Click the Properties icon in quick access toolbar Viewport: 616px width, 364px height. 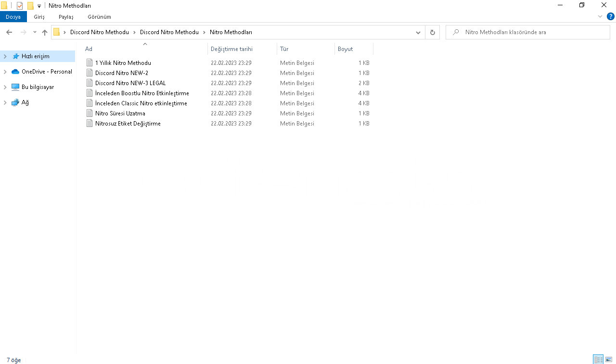(20, 6)
